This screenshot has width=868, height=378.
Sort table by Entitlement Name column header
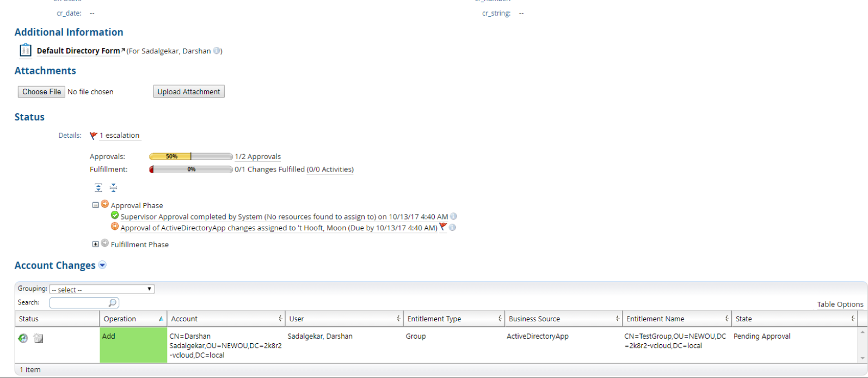coord(655,319)
